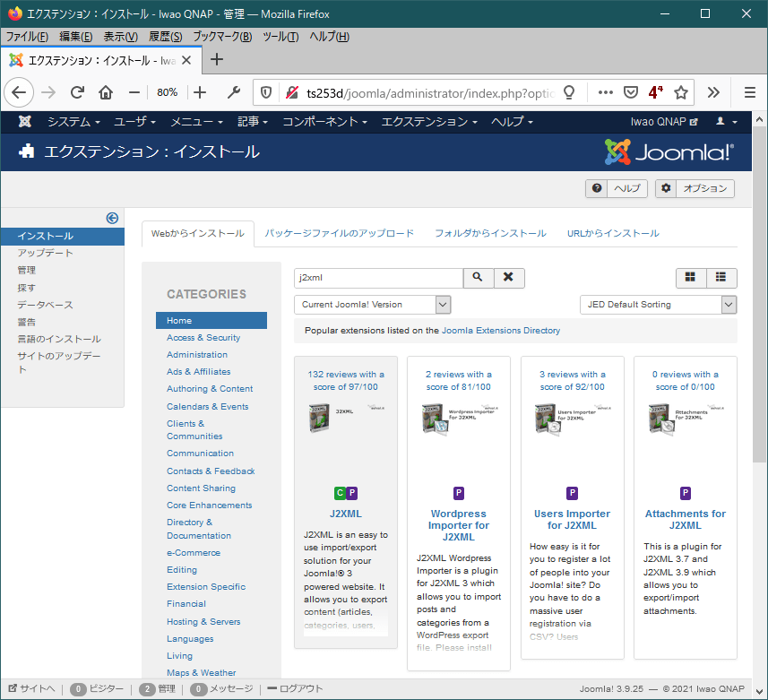Image resolution: width=768 pixels, height=700 pixels.
Task: Run the j2xml search magnifier button
Action: [x=478, y=278]
